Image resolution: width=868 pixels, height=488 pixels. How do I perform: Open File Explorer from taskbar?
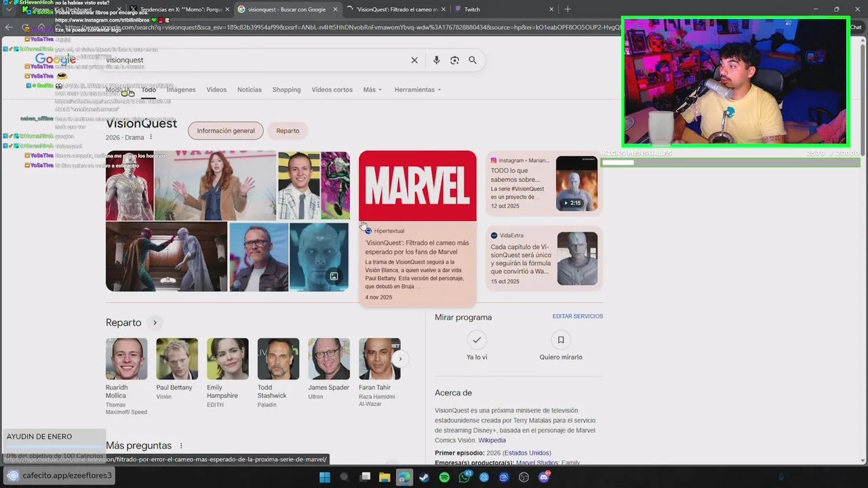tap(384, 477)
